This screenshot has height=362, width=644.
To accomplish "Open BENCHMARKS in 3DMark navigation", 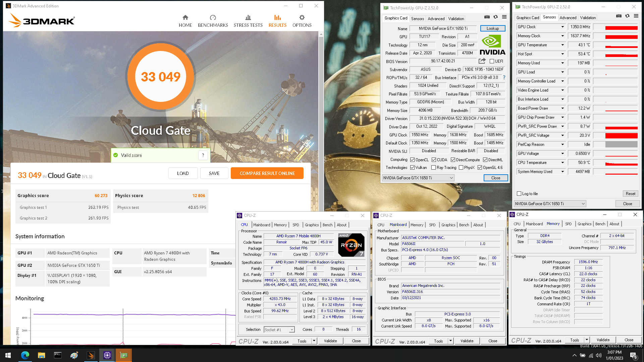I will pos(213,21).
